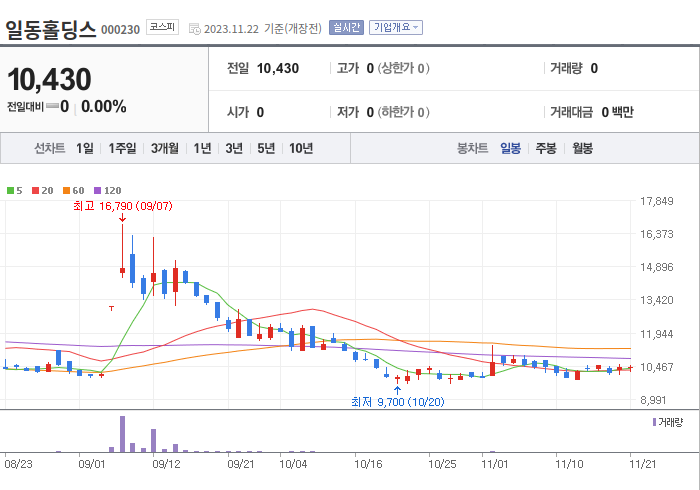Select the 5년 line chart tab
700x490 pixels.
[x=266, y=148]
